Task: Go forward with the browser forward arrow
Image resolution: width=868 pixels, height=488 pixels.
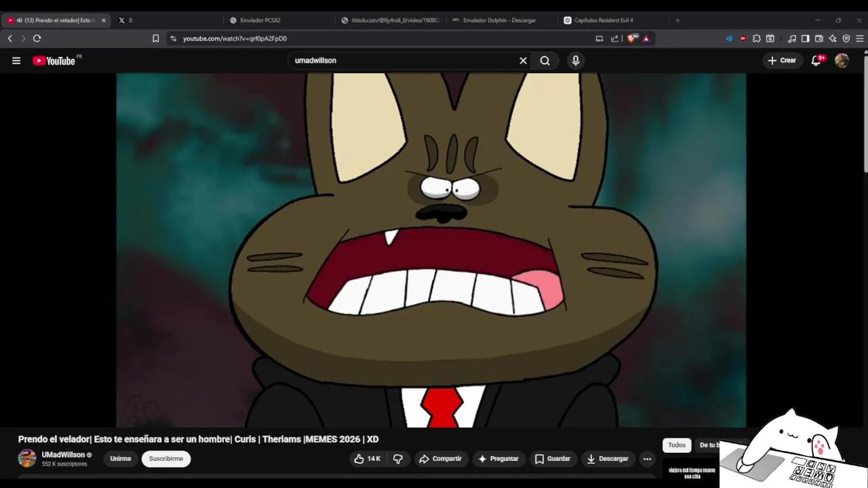Action: tap(23, 39)
